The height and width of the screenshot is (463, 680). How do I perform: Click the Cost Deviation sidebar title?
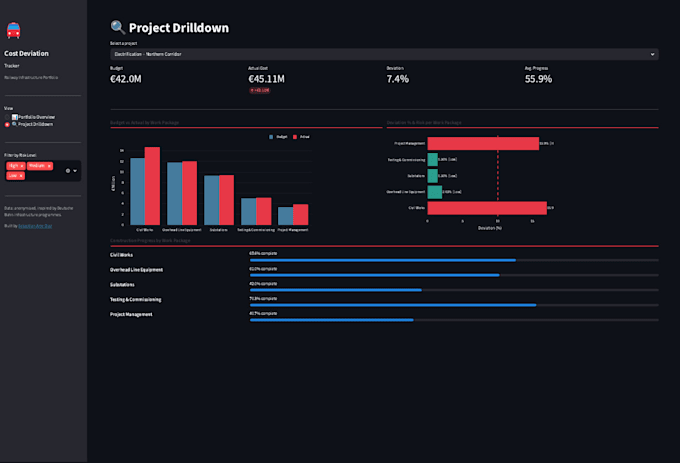pos(26,53)
